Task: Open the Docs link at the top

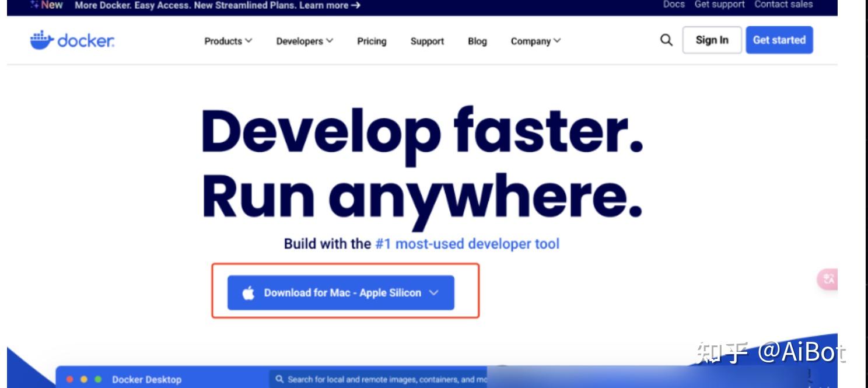Action: 673,4
